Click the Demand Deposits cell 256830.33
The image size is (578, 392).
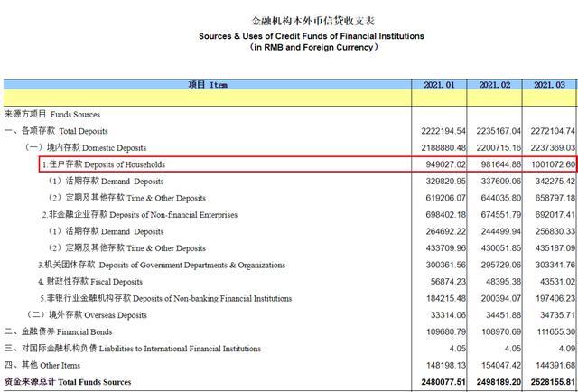(x=555, y=231)
